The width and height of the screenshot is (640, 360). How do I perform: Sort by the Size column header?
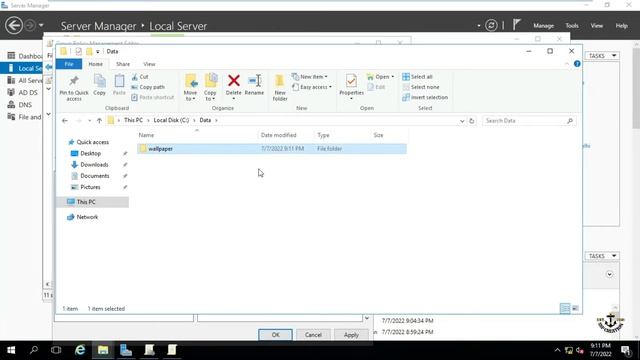click(x=378, y=135)
